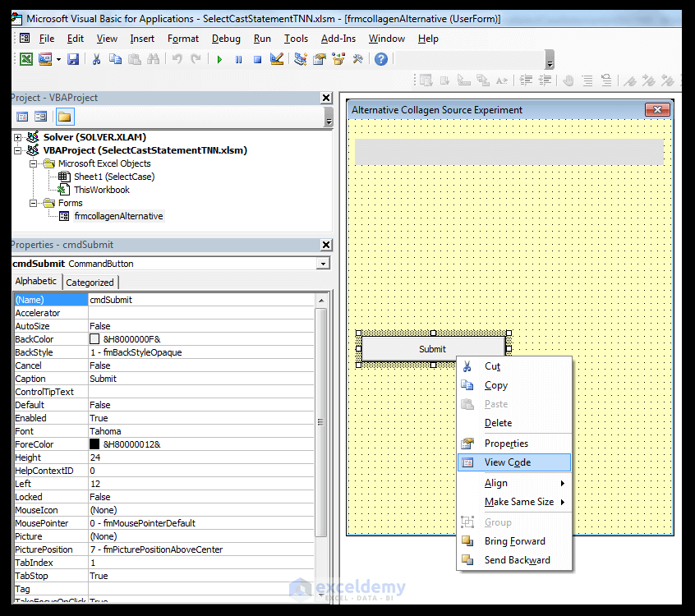Select the Submit button on the form
The image size is (695, 616).
pyautogui.click(x=432, y=348)
